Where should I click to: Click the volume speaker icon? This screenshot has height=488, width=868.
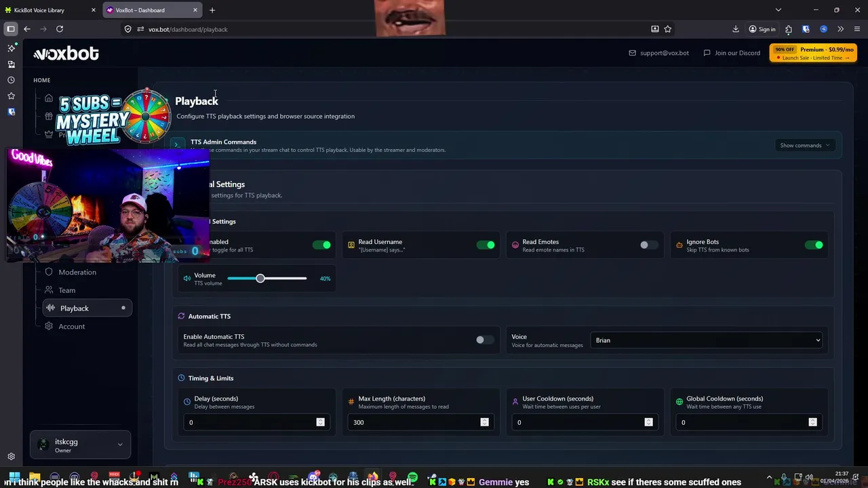pyautogui.click(x=187, y=279)
